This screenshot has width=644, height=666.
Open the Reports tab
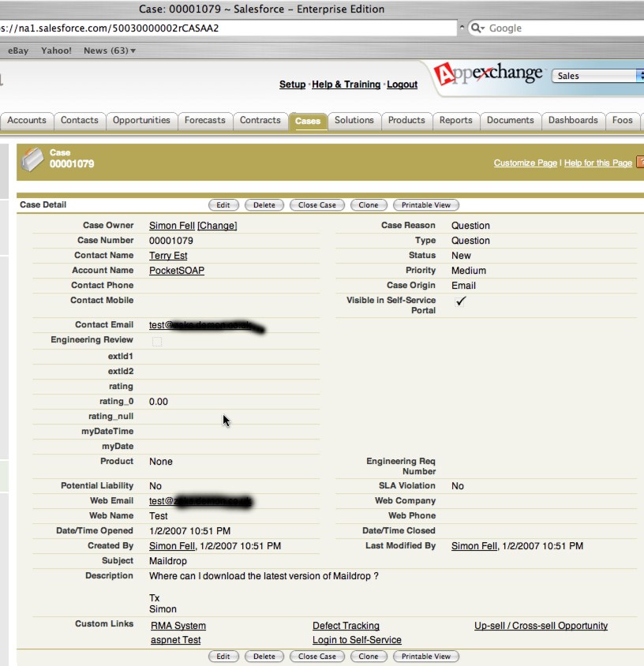[x=456, y=120]
